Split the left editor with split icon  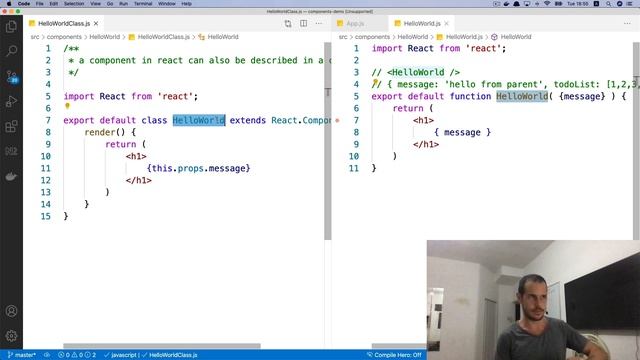click(304, 24)
